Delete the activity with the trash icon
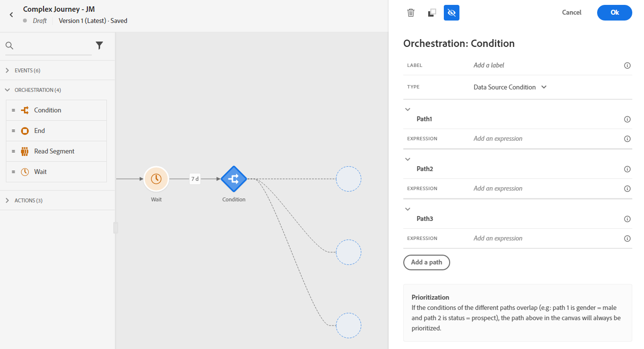The image size is (644, 349). point(411,13)
